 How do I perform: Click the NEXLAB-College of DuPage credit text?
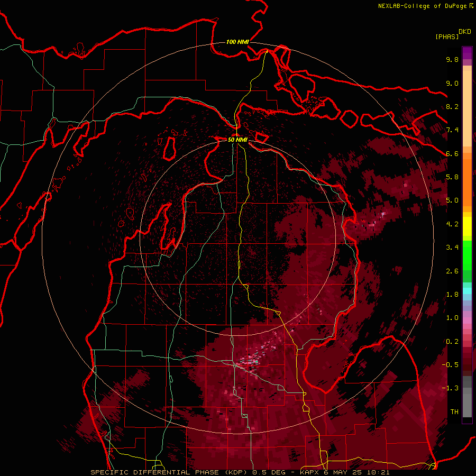(422, 6)
